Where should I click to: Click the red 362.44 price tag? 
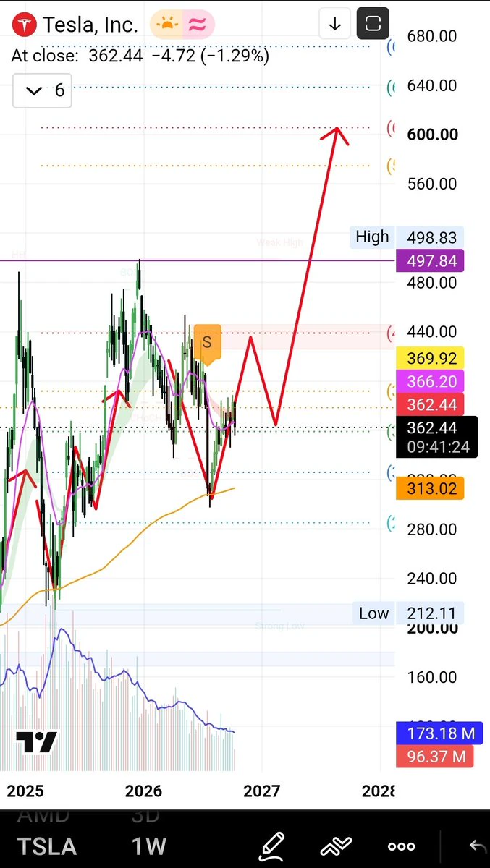pos(430,404)
